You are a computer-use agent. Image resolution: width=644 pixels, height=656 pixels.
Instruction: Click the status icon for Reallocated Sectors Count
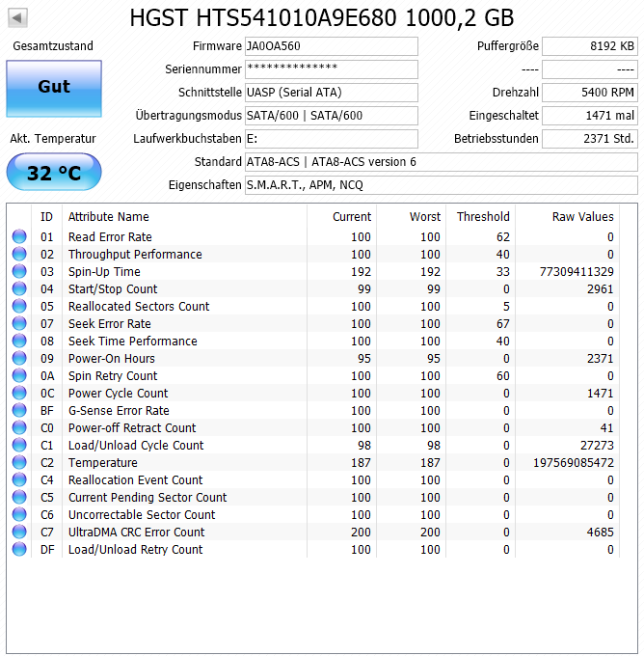click(x=19, y=306)
